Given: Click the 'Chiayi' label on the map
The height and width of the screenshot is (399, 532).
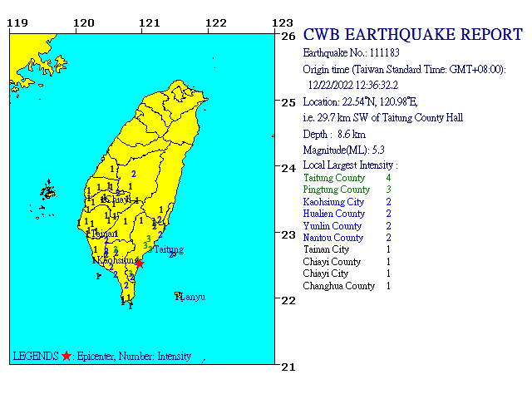Looking at the screenshot, I should click(118, 199).
